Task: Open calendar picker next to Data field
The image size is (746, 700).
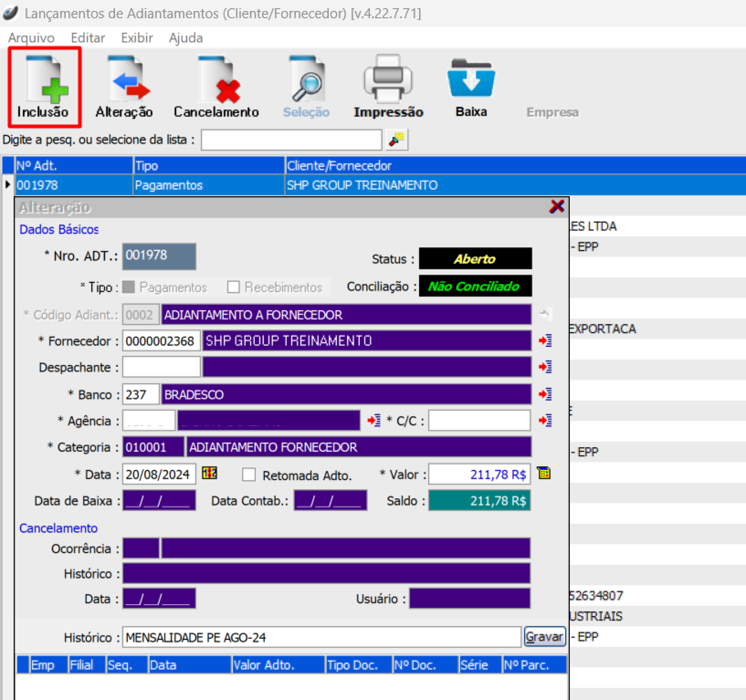Action: (x=210, y=474)
